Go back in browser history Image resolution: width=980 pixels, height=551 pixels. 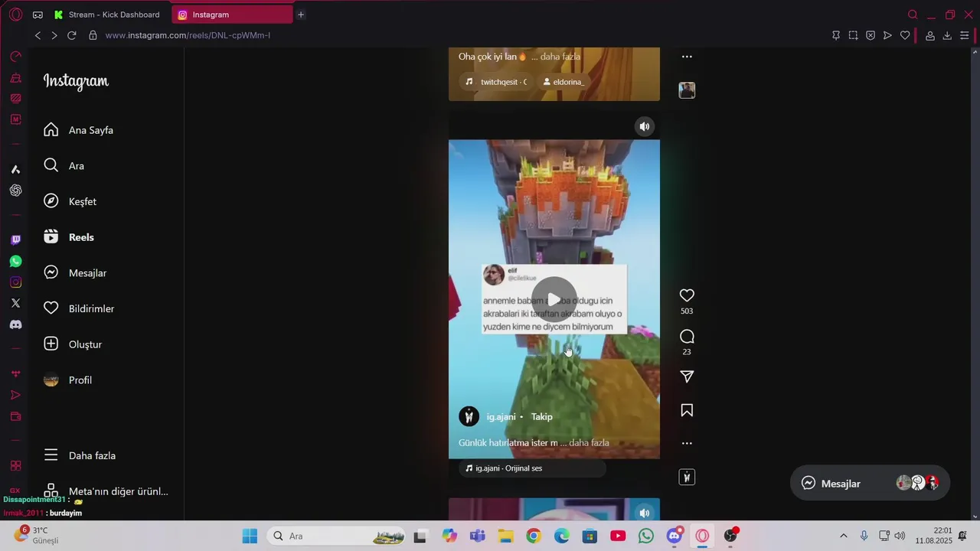(x=38, y=35)
